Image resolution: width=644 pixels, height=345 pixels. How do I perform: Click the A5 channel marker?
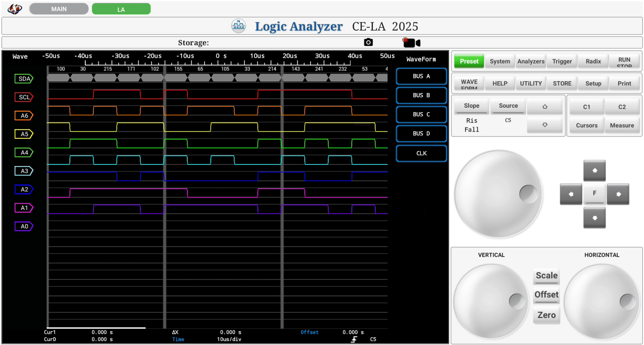pos(24,134)
